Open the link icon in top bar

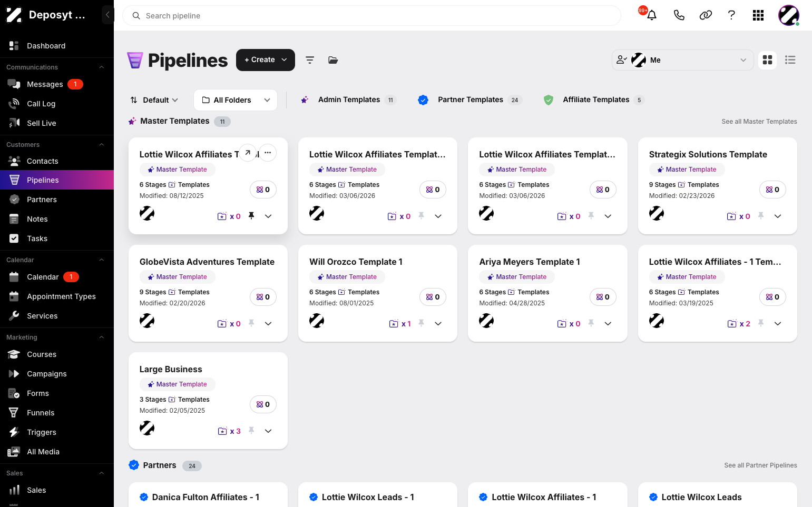coord(706,15)
